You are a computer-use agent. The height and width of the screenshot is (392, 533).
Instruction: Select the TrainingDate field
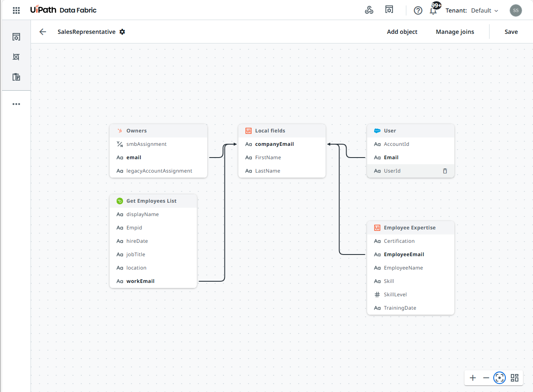click(411, 308)
